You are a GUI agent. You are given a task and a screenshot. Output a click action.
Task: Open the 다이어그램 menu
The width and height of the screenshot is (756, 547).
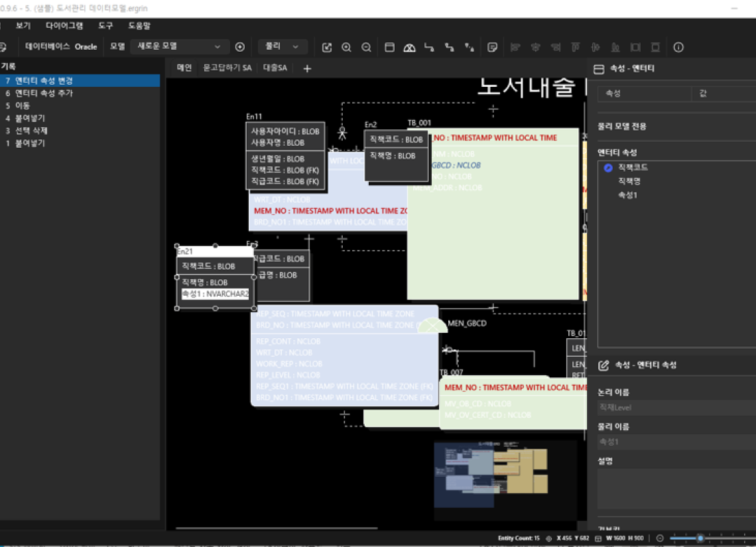(x=64, y=26)
